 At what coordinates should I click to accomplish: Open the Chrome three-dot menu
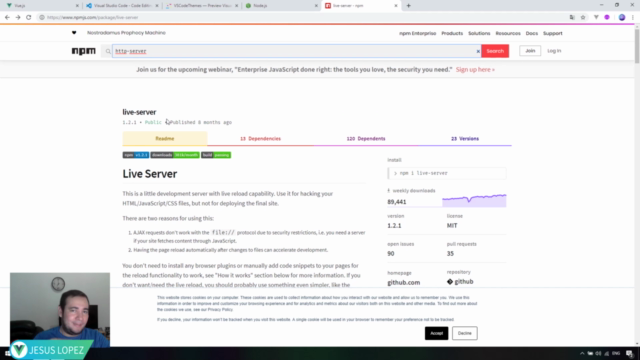pos(633,17)
